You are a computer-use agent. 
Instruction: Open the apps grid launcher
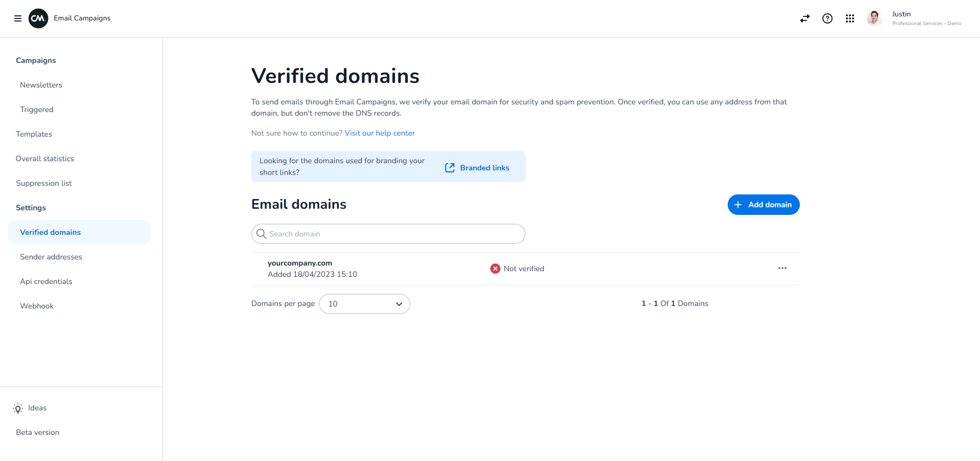click(850, 18)
